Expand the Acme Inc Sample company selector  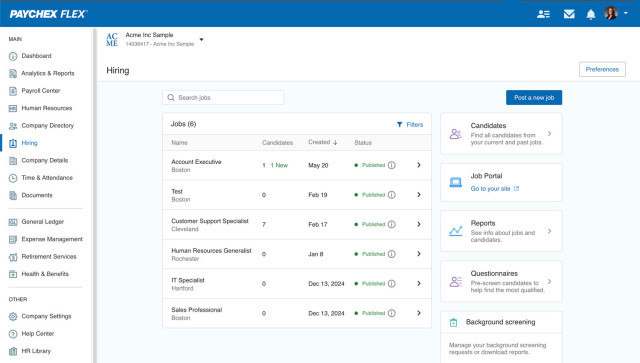coord(201,40)
